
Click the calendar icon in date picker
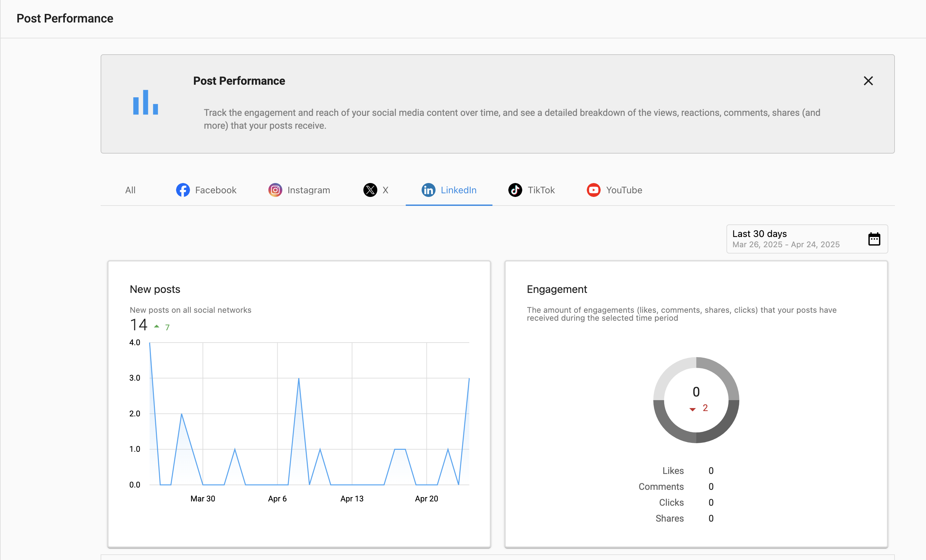tap(874, 239)
